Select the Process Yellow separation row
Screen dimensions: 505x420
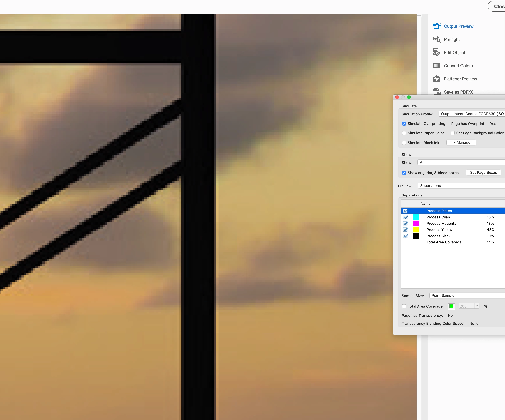coord(439,230)
